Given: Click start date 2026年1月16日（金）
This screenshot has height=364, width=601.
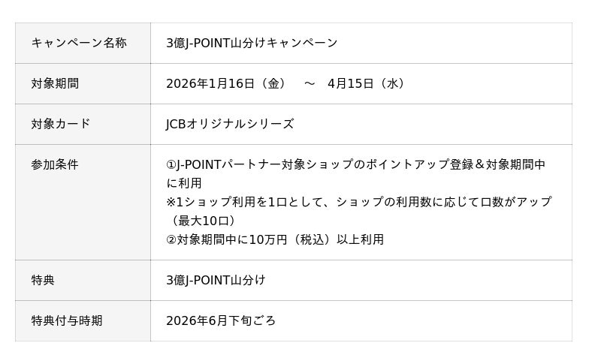Looking at the screenshot, I should pos(226,83).
